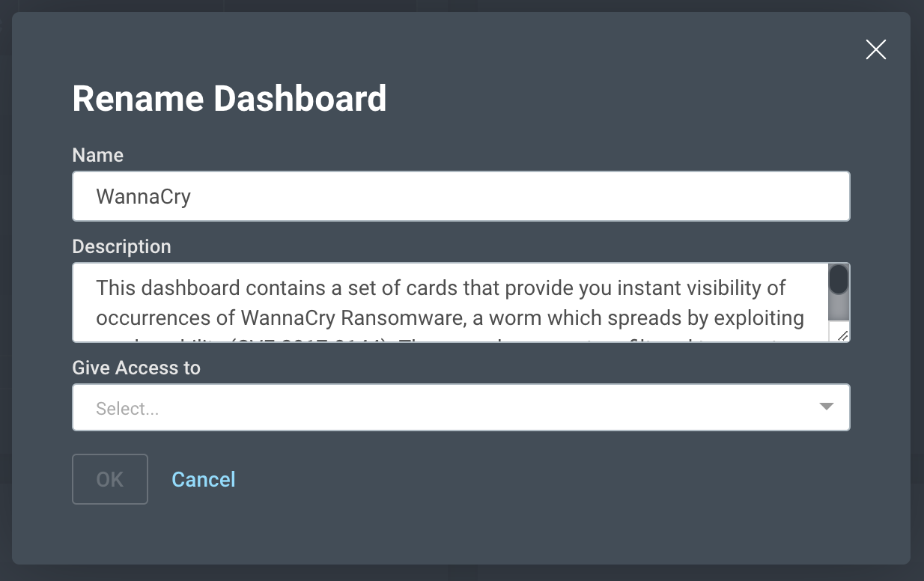Screen dimensions: 924x581
Task: Close the Rename Dashboard dialog with X
Action: [875, 49]
